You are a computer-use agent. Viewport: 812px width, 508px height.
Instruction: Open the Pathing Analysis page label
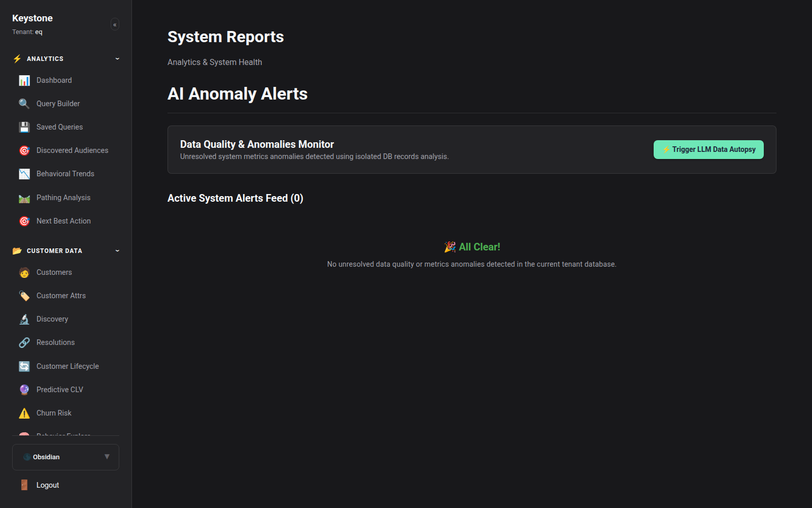[x=63, y=198]
